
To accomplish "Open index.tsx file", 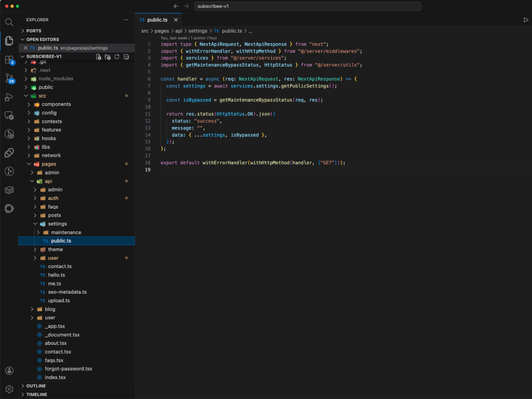I will pos(77,377).
